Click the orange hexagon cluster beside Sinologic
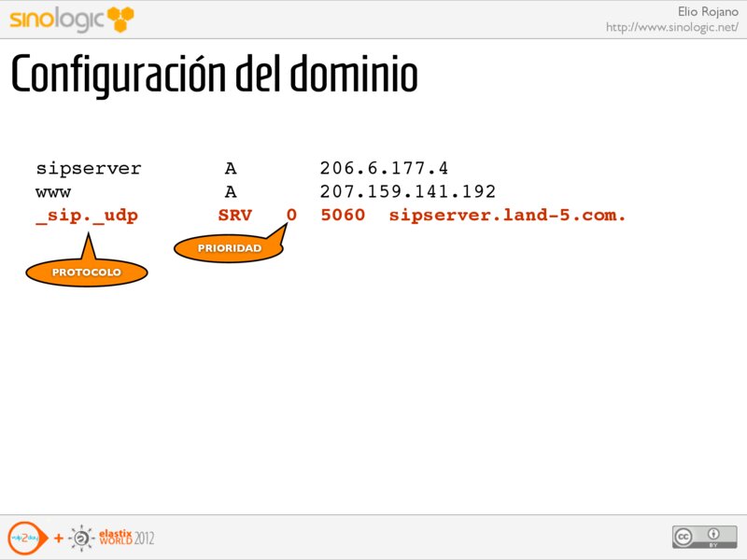Image resolution: width=747 pixels, height=560 pixels. coord(120,18)
